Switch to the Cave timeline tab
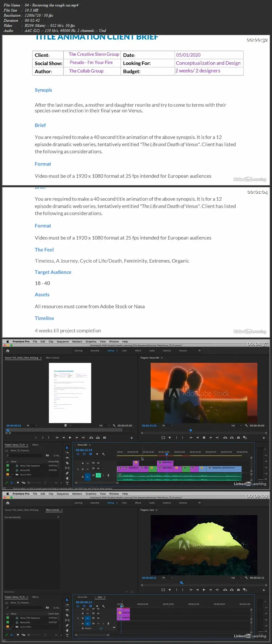Viewport: 272px width, 644px height. coord(100,597)
